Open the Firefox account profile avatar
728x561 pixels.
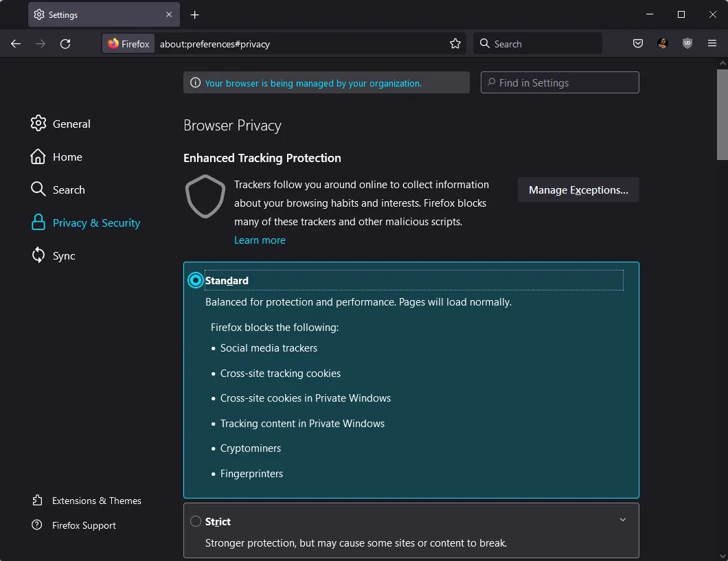pyautogui.click(x=662, y=43)
